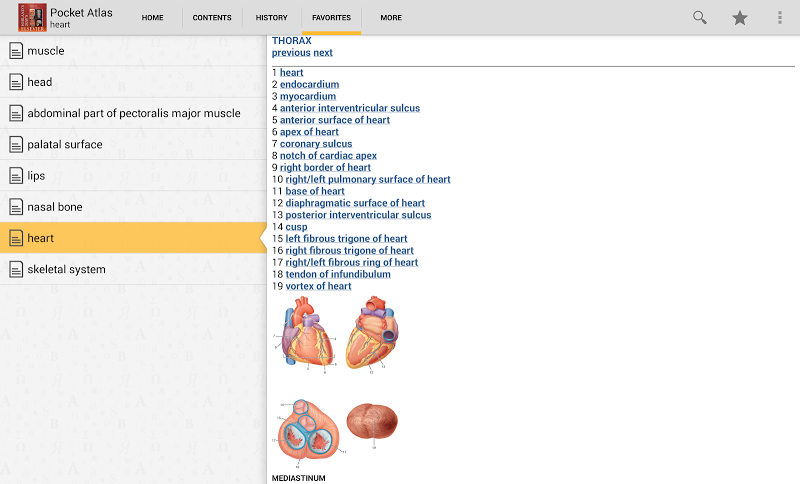Click the document icon beside lips
800x484 pixels.
16,176
